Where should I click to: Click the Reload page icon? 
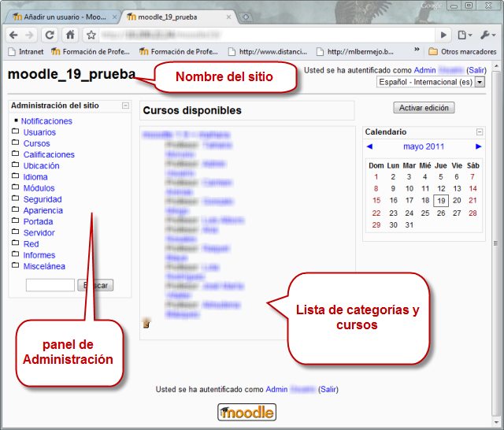[x=50, y=35]
